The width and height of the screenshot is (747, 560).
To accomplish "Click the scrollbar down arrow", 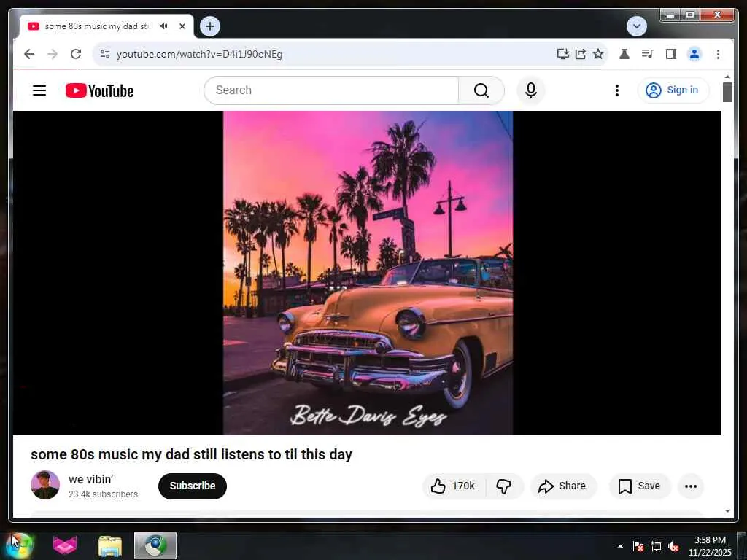I will [727, 511].
